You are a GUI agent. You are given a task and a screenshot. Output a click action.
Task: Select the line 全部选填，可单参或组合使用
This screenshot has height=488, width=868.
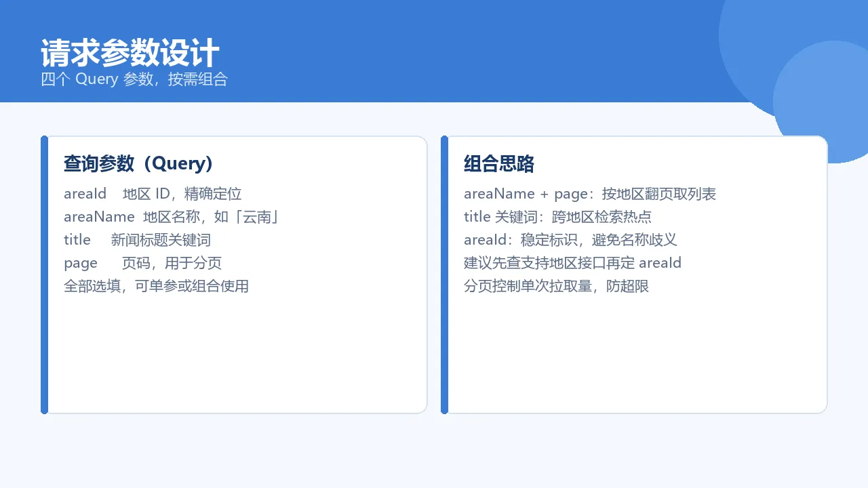(x=157, y=286)
